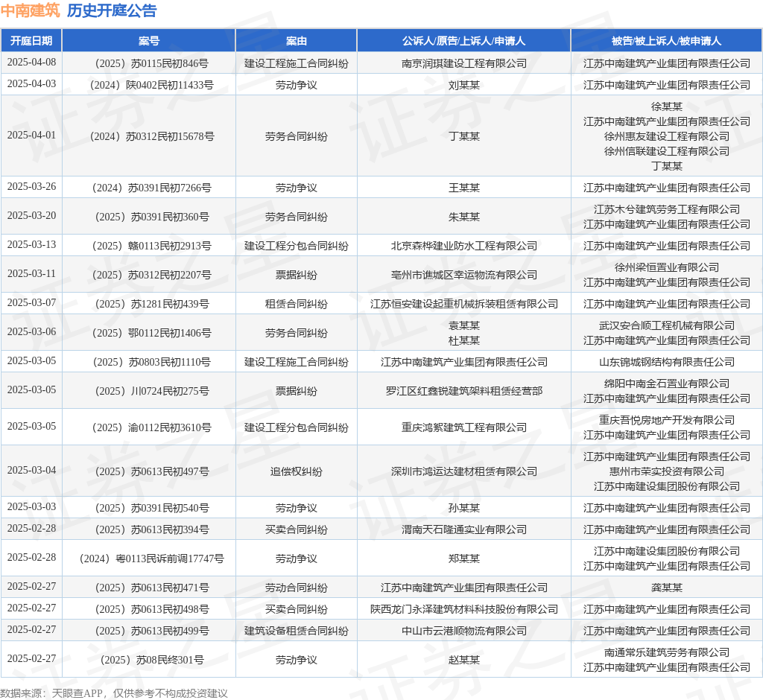Select plaintiff '罗江区红鑫锐建筑架料租赁经营部'
This screenshot has height=700, width=763.
point(463,391)
